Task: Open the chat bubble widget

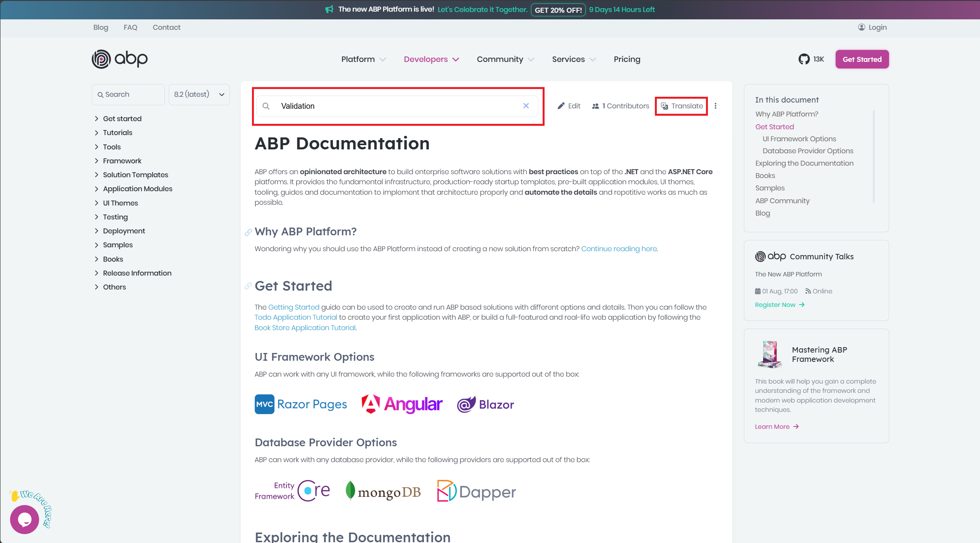Action: pos(24,519)
